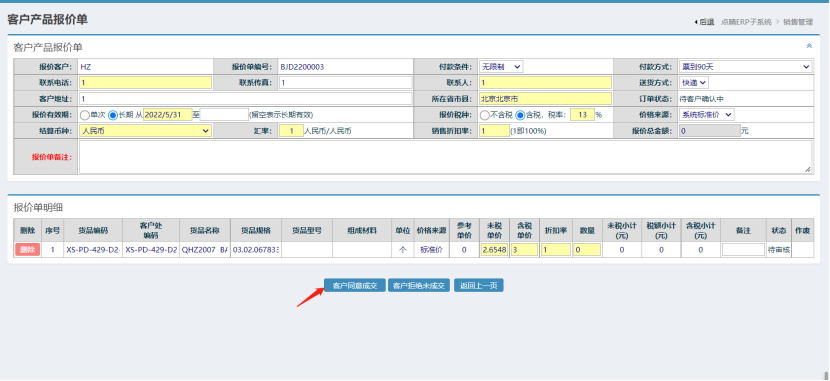This screenshot has width=830, height=381.
Task: Open the 付款方式 票到90天 dropdown
Action: tap(745, 67)
